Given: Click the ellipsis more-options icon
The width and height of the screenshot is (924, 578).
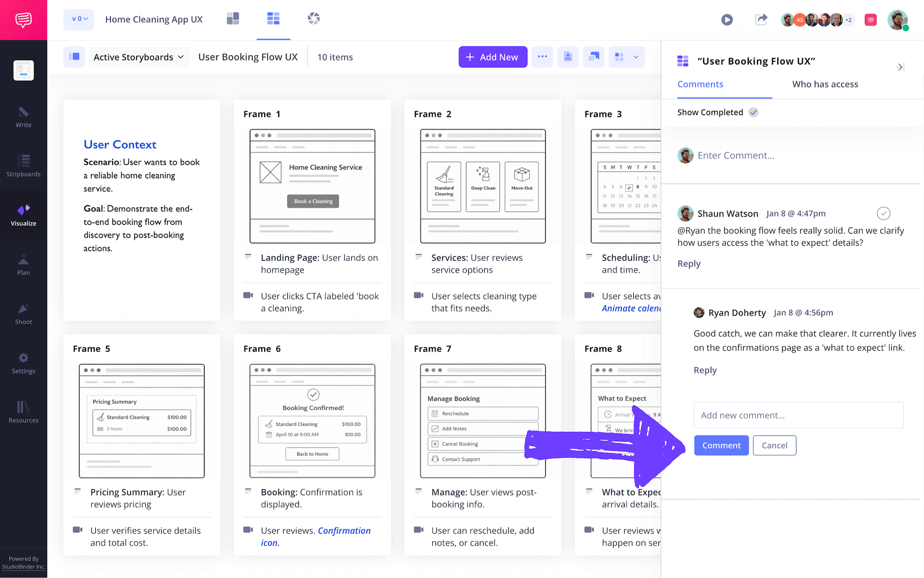Looking at the screenshot, I should point(542,57).
